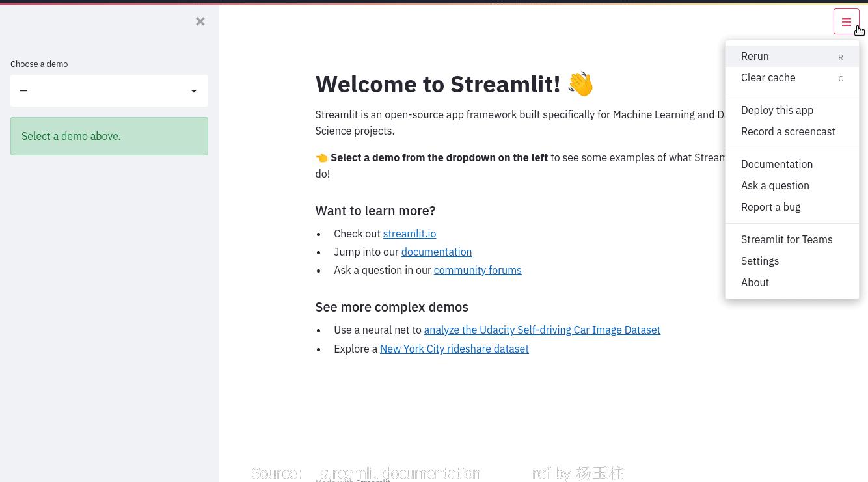Start Record a screencast
The width and height of the screenshot is (868, 482).
tap(788, 131)
